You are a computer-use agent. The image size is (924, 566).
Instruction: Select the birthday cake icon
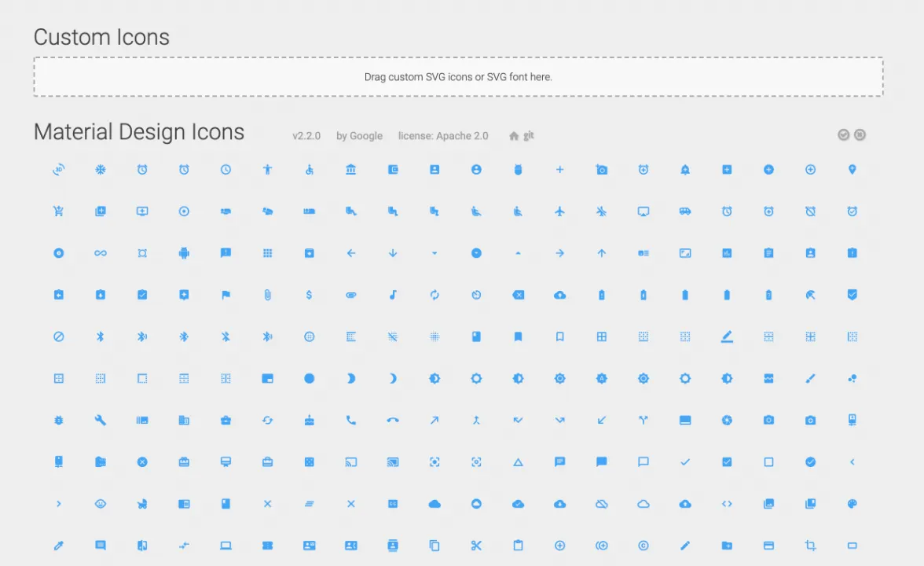click(310, 420)
